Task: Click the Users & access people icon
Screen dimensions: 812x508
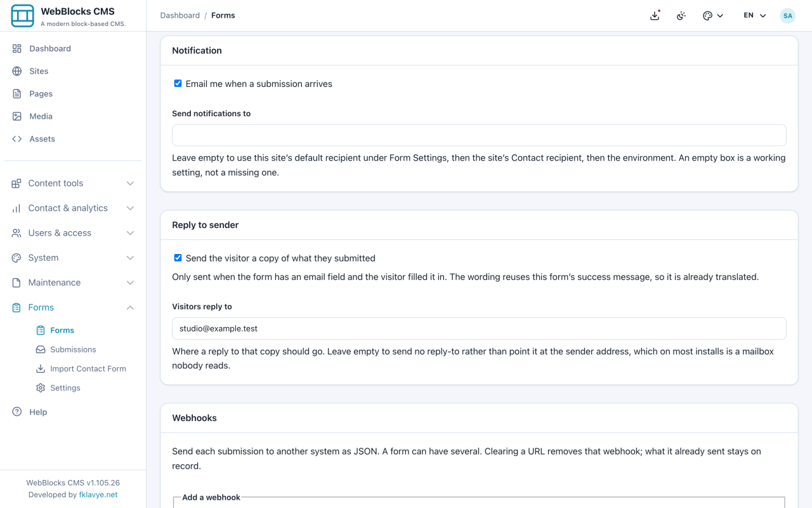Action: (16, 233)
